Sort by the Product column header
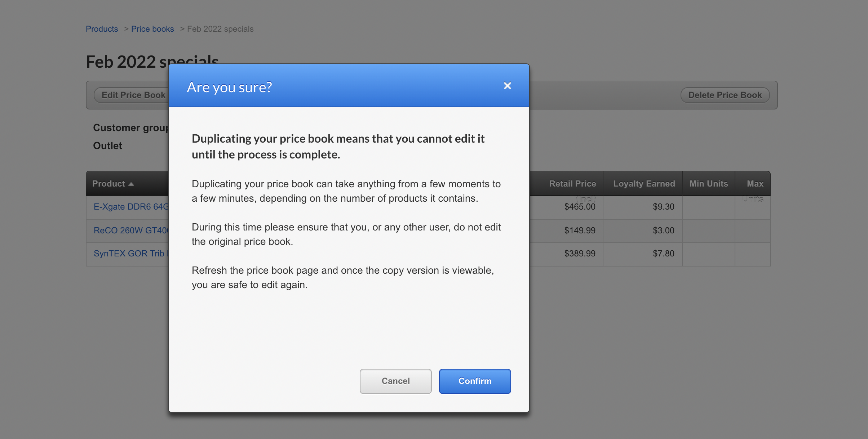Screen dimensions: 868x439 point(108,184)
